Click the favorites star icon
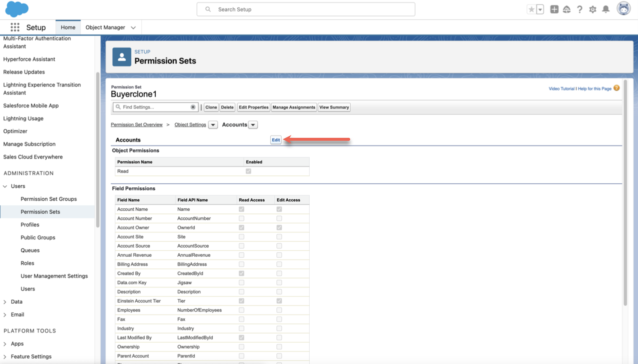Screen dimensions: 638x364 point(532,9)
